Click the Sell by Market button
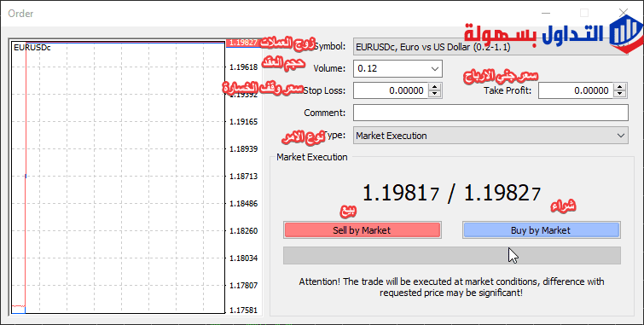 [x=362, y=230]
